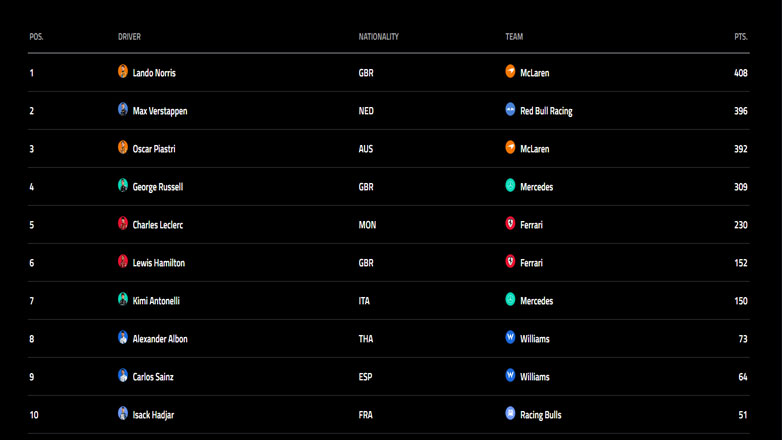Image resolution: width=782 pixels, height=440 pixels.
Task: Click Lando Norris driver avatar icon
Action: point(123,72)
